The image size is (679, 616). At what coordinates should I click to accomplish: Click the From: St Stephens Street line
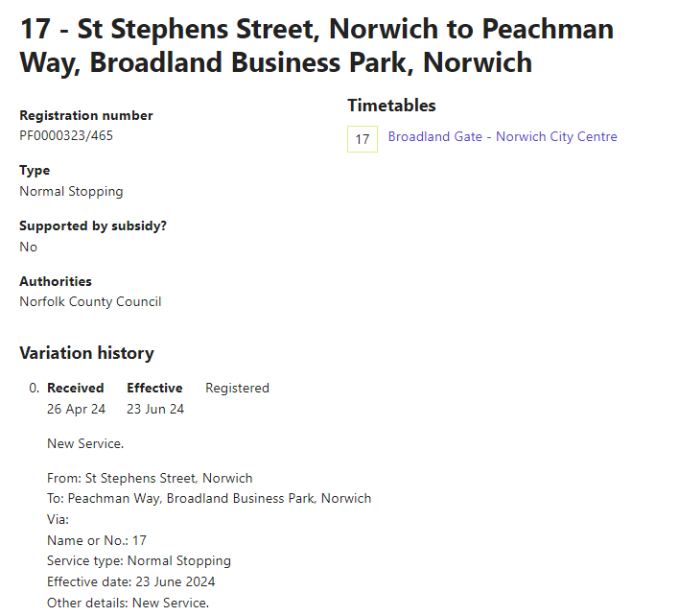(150, 478)
